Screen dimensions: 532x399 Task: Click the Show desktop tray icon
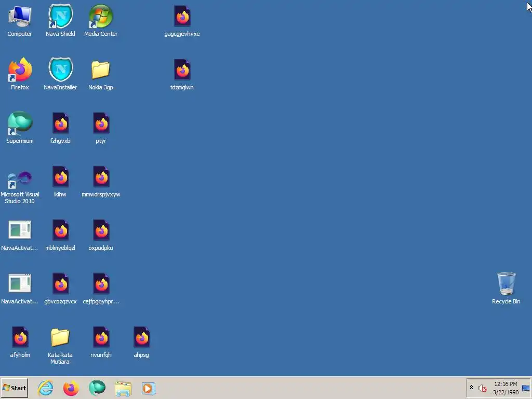[x=526, y=388]
